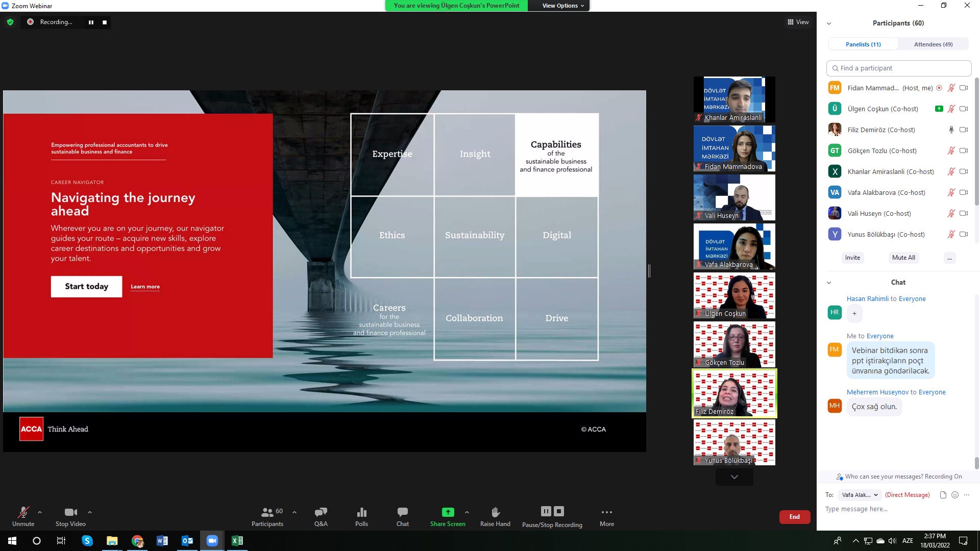980x551 pixels.
Task: Click Hasan Rahimli sender name in chat
Action: [x=868, y=299]
